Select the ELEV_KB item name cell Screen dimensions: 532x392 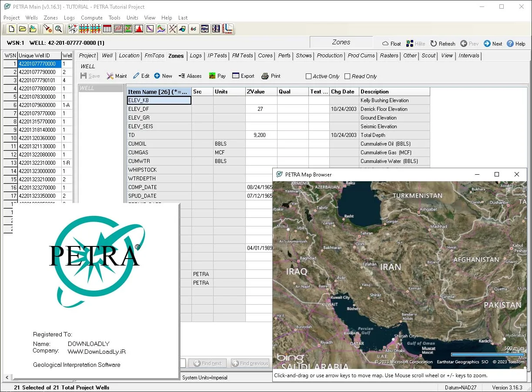(159, 100)
